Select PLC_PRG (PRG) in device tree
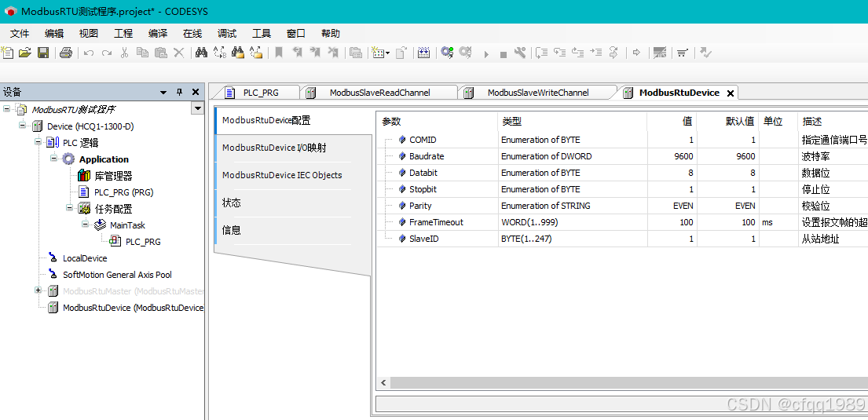This screenshot has height=420, width=868. pyautogui.click(x=123, y=192)
